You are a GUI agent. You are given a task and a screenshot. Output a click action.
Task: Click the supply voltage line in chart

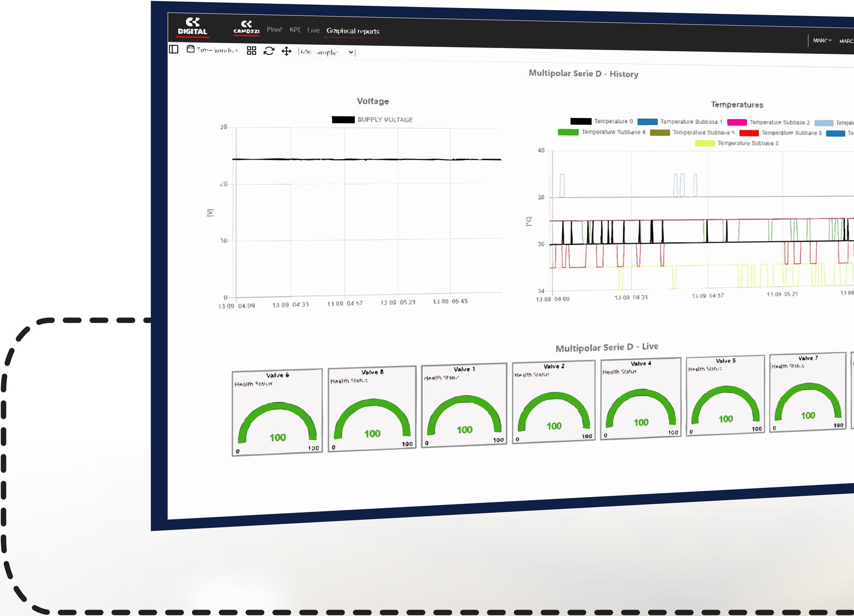click(367, 159)
